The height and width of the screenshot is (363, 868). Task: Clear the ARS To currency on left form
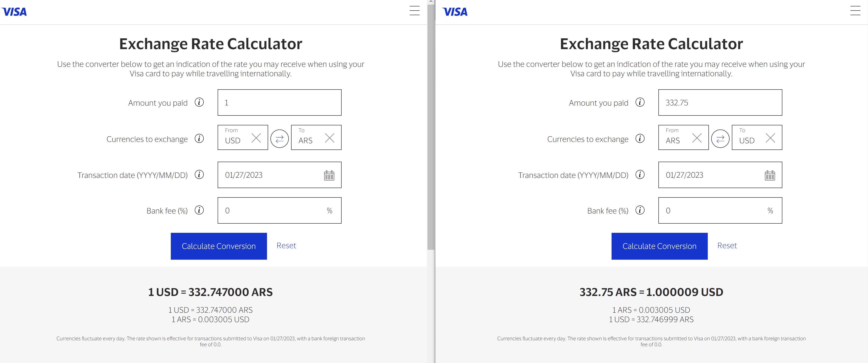pos(329,138)
